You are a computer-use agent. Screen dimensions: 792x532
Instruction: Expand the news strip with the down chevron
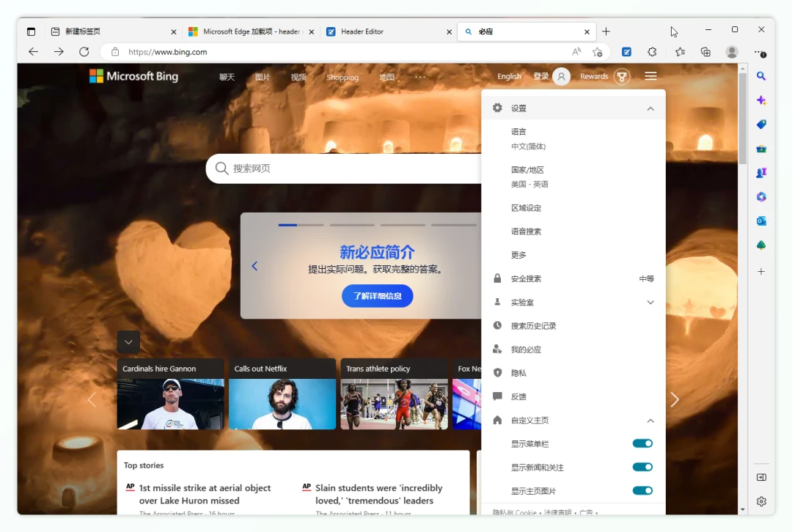(128, 341)
